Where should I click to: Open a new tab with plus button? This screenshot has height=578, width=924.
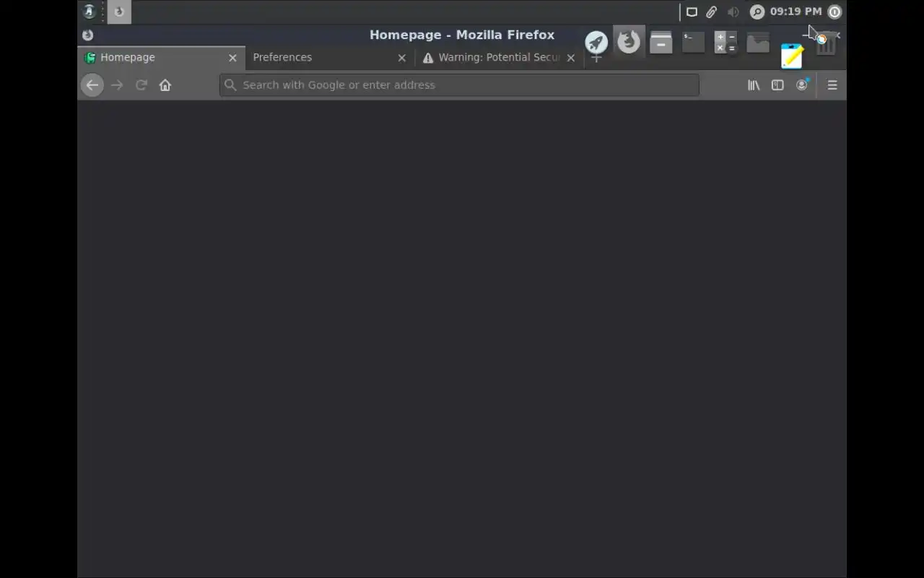tap(596, 58)
